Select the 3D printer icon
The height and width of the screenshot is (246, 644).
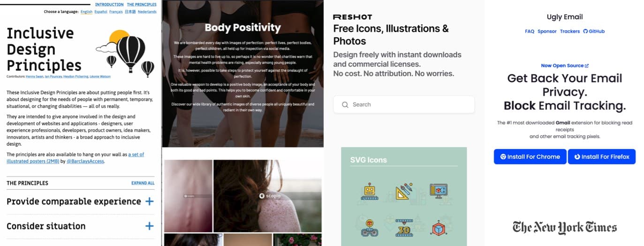coord(403,227)
